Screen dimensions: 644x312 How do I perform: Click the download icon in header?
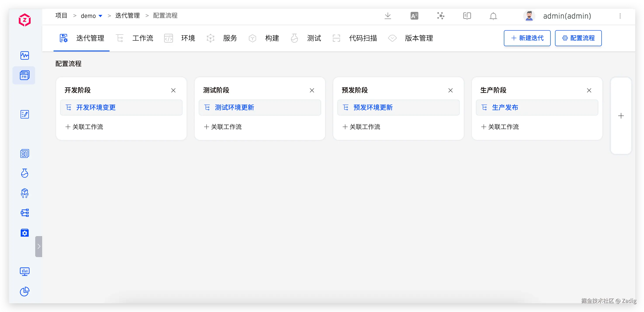tap(388, 16)
